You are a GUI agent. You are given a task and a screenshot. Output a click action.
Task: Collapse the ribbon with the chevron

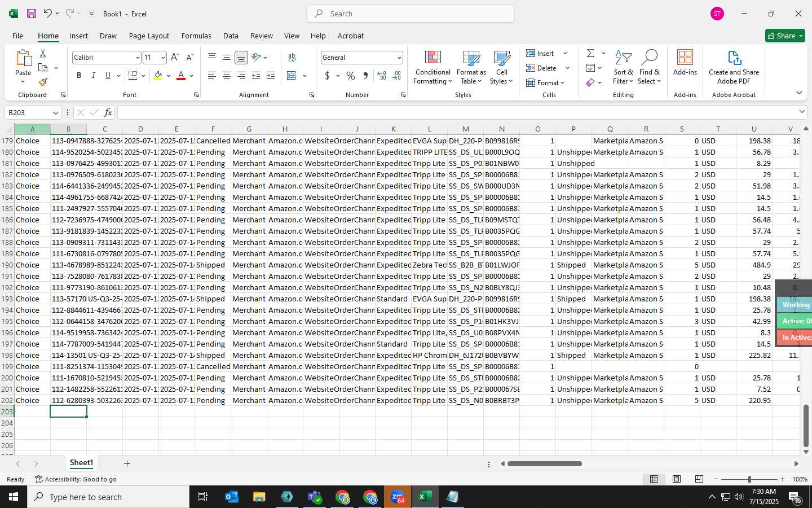click(799, 93)
